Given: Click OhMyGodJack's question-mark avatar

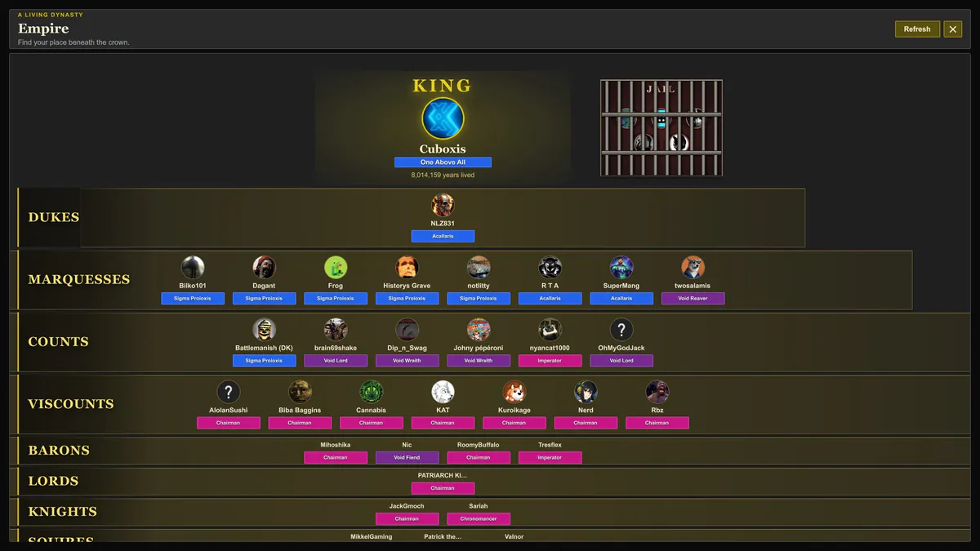Looking at the screenshot, I should point(621,329).
